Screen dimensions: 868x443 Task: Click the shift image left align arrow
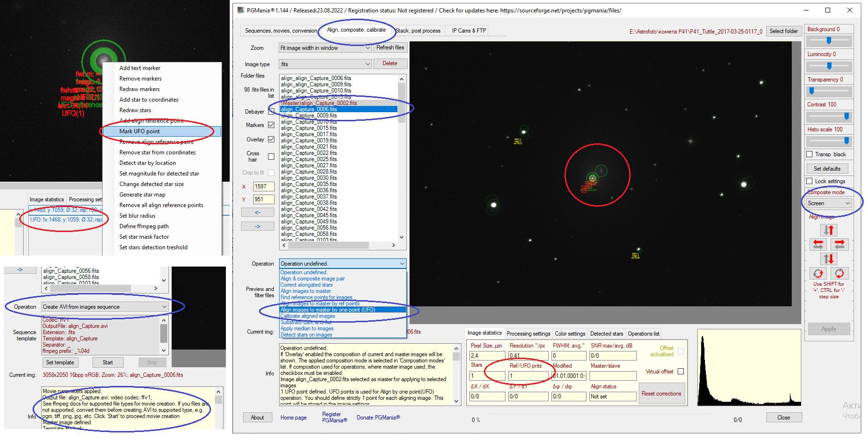pyautogui.click(x=818, y=245)
